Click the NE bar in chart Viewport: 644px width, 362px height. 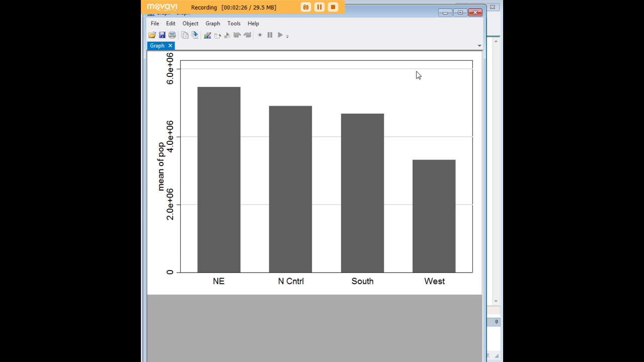click(219, 179)
